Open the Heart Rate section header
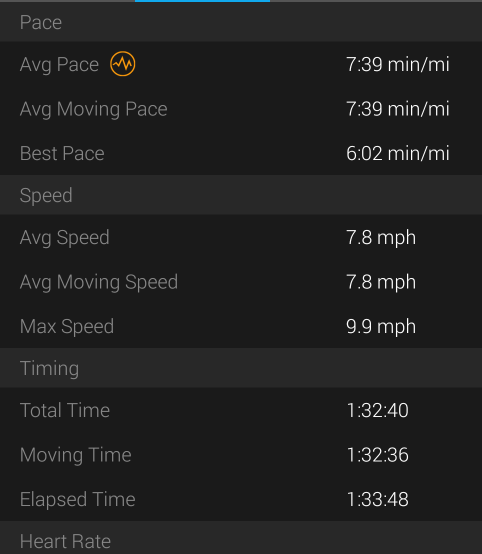The height and width of the screenshot is (554, 482). tap(241, 538)
